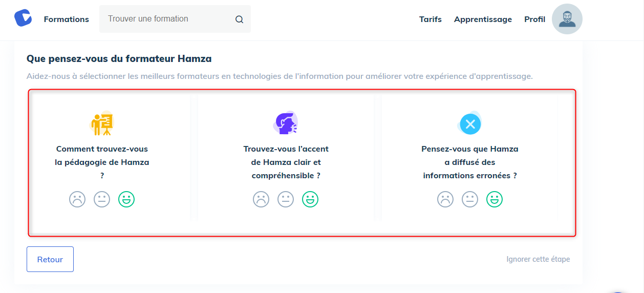644x293 pixels.
Task: Click the purple speaking accent icon
Action: [x=286, y=123]
